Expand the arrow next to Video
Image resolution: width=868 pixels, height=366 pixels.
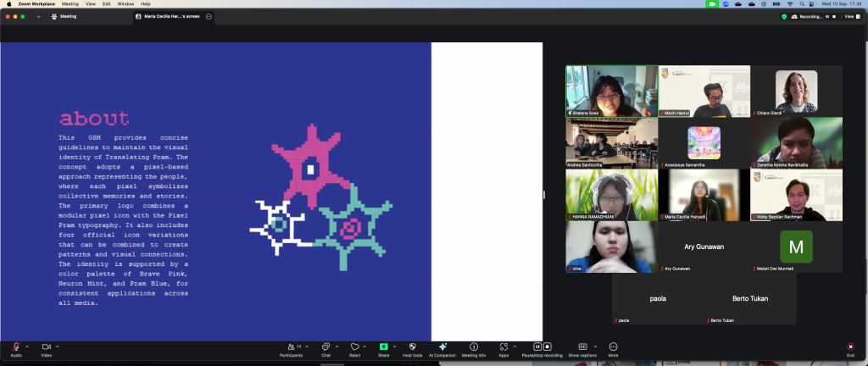tap(57, 346)
